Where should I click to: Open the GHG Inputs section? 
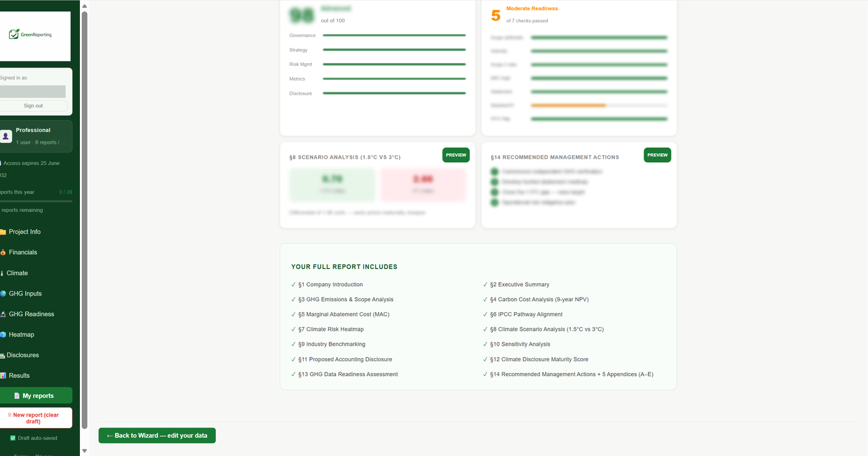(x=25, y=294)
